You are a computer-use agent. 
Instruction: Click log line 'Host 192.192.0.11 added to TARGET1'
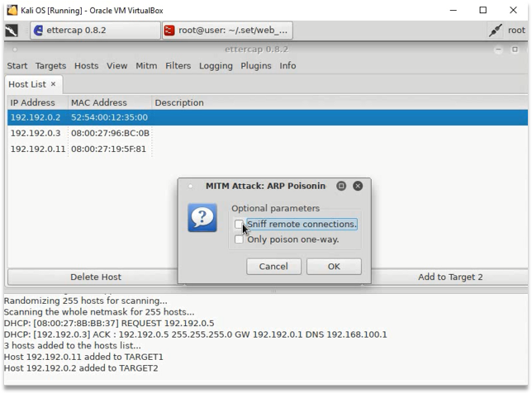(83, 357)
